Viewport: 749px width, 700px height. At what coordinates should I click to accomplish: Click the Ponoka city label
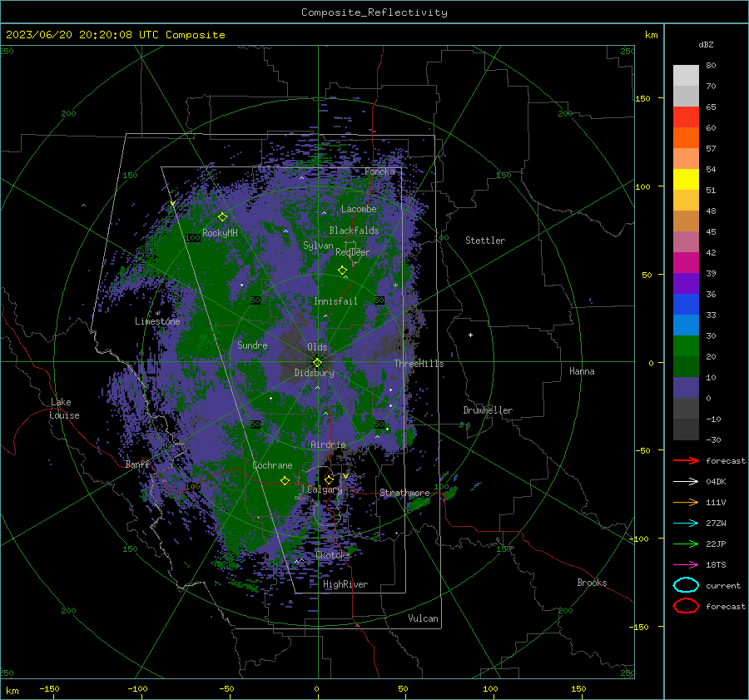click(379, 171)
